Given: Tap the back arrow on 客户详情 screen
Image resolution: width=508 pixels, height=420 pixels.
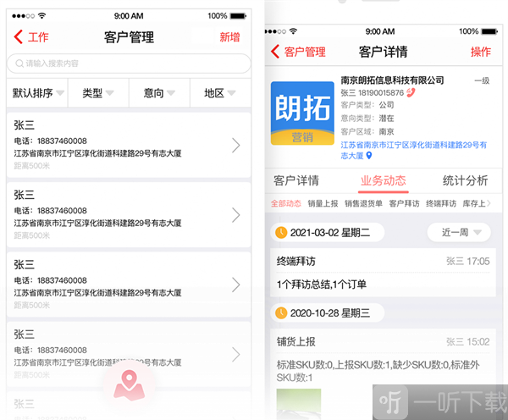Looking at the screenshot, I should coord(275,52).
